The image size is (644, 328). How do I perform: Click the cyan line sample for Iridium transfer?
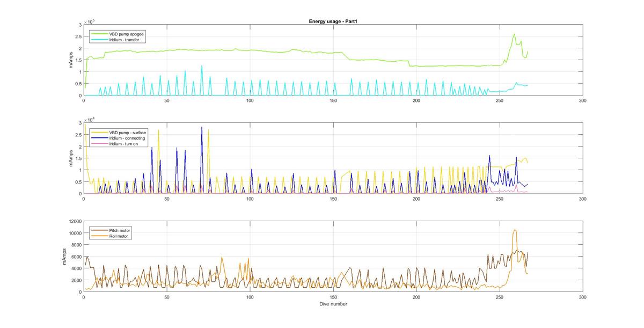click(x=100, y=40)
